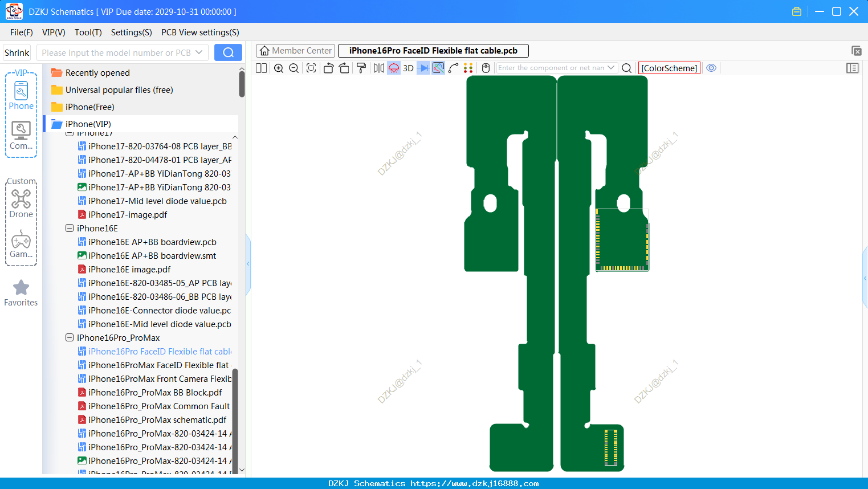Screen dimensions: 868x489
Task: Select the Phone category
Action: click(21, 95)
